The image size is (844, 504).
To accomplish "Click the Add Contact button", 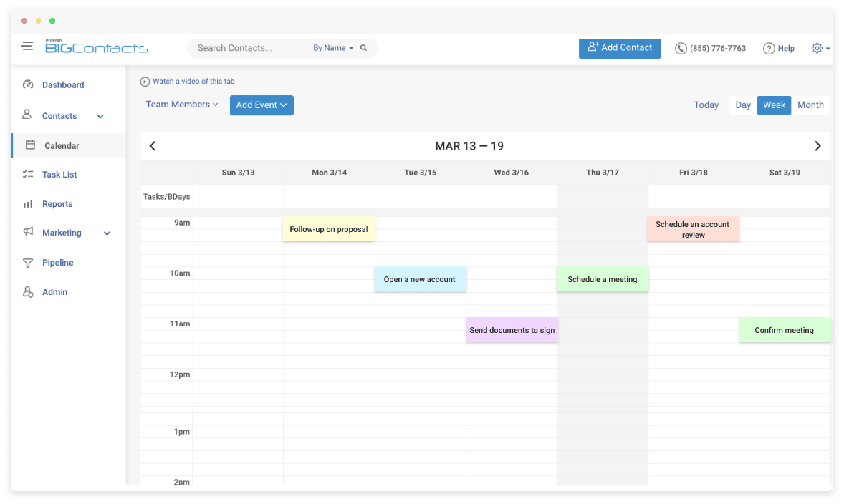I will click(619, 49).
